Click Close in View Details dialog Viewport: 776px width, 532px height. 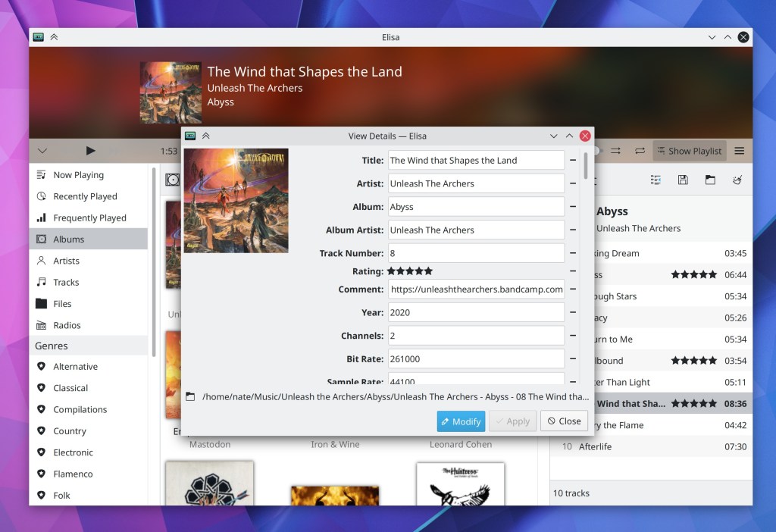pyautogui.click(x=564, y=421)
